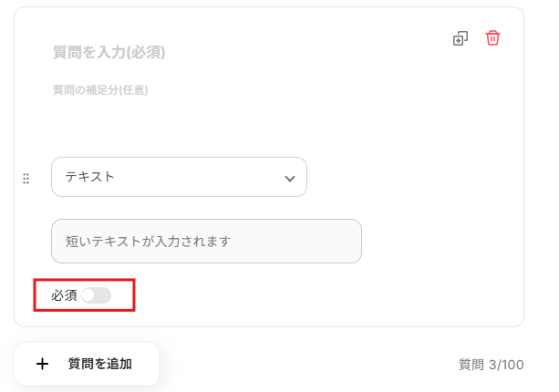Viewport: 559px width, 392px height.
Task: Click the chevron arrow in the テキスト selector
Action: (x=290, y=178)
